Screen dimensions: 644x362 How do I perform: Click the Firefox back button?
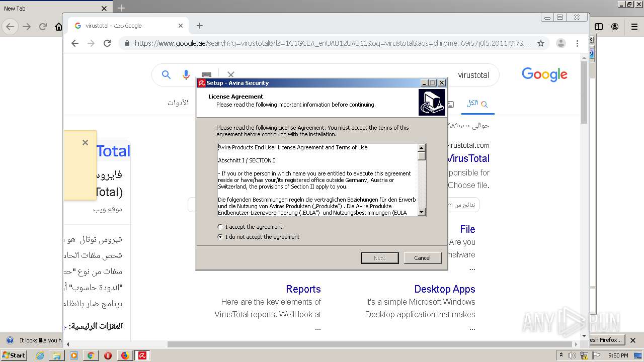(x=10, y=27)
